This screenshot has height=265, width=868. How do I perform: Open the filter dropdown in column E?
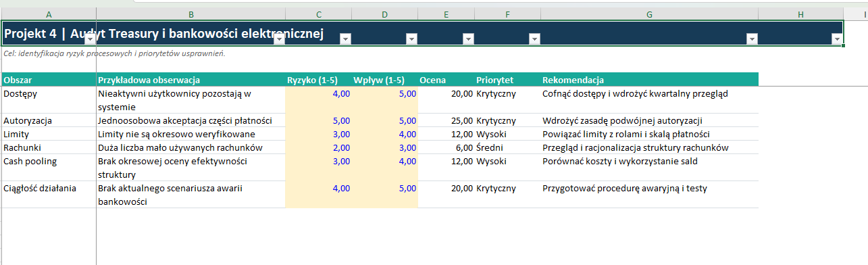[468, 40]
